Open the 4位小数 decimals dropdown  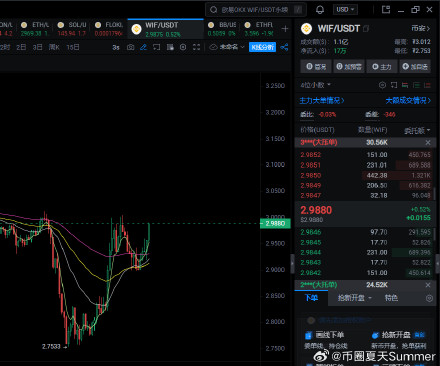click(315, 85)
